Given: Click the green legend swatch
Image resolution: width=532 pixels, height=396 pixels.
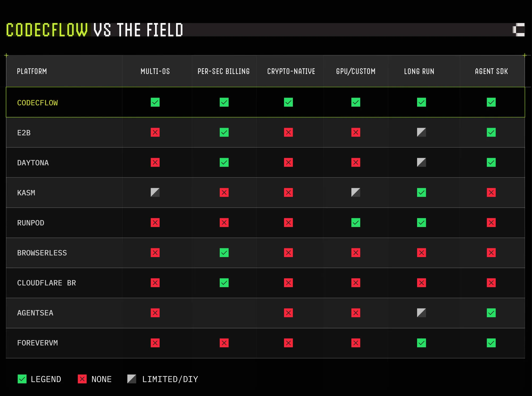Looking at the screenshot, I should (22, 379).
